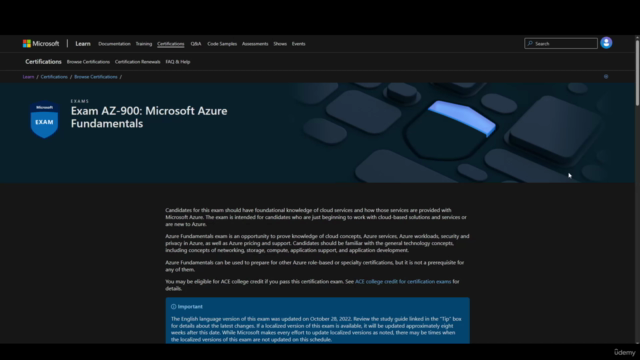Open the Learn home link
Image resolution: width=640 pixels, height=360 pixels.
coord(83,44)
